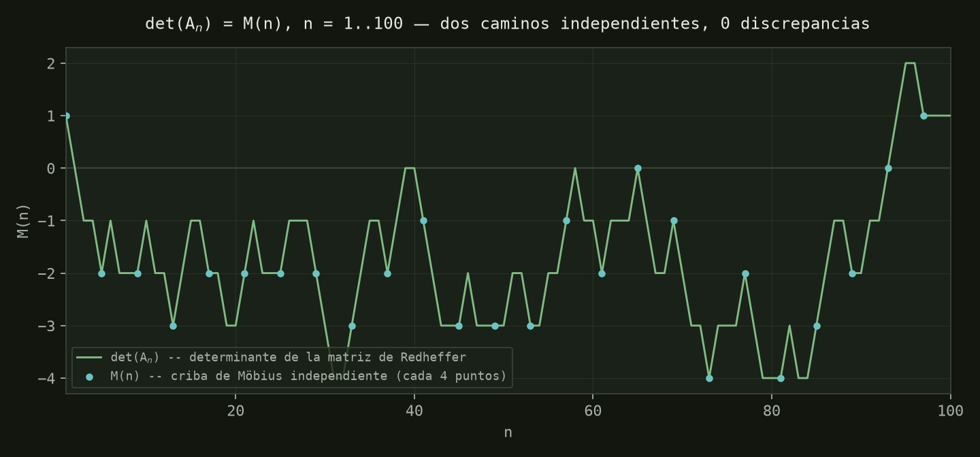Image resolution: width=980 pixels, height=457 pixels.
Task: Click the y-axis tick label "−4"
Action: 48,378
